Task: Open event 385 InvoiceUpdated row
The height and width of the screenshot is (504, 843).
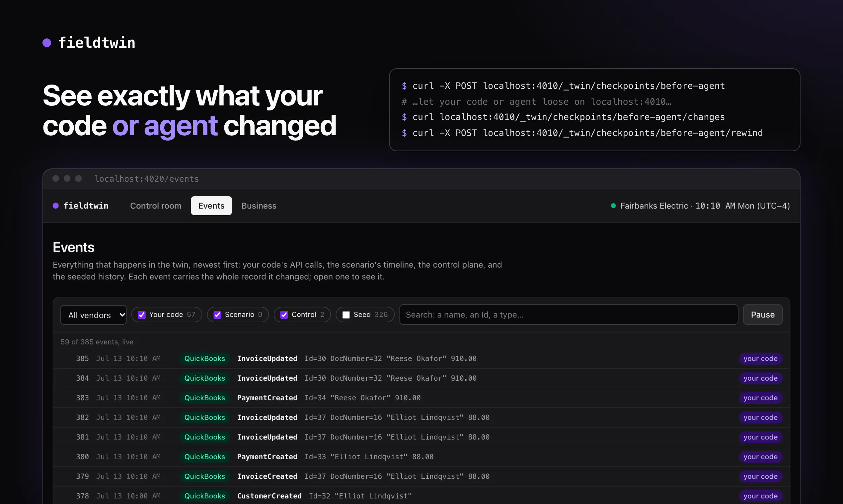Action: (x=421, y=359)
